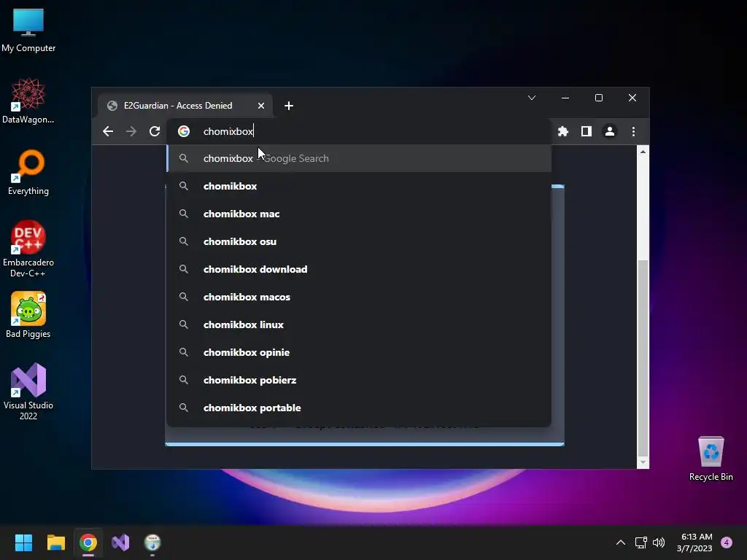Select the Embarcadero Dev-C++ desktop shortcut

tap(28, 249)
